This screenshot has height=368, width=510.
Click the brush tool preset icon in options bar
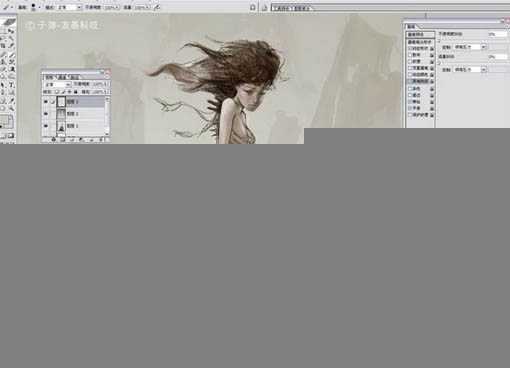click(x=5, y=7)
